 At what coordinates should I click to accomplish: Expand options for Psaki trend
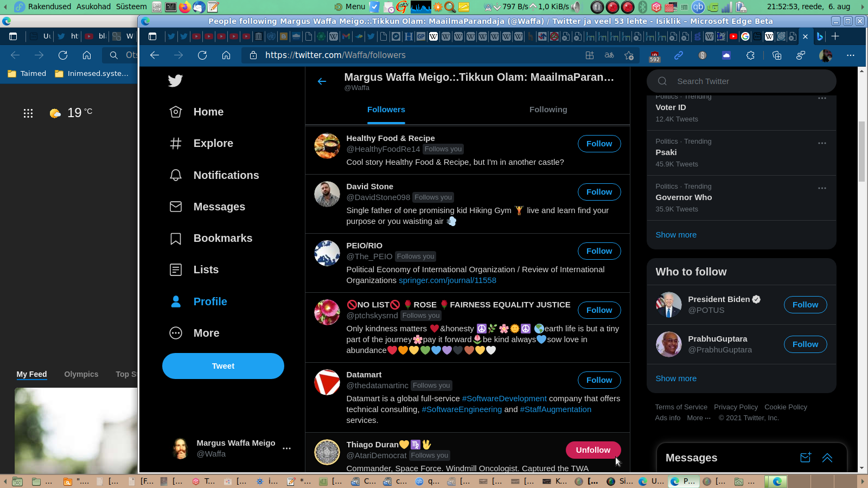point(822,143)
